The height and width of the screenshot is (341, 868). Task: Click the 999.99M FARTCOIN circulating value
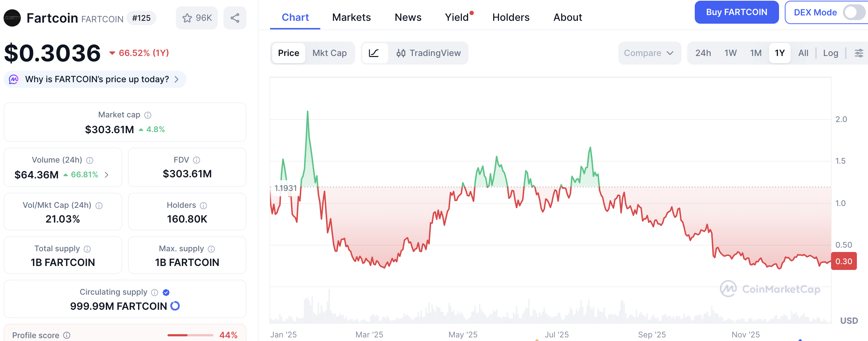(x=119, y=306)
